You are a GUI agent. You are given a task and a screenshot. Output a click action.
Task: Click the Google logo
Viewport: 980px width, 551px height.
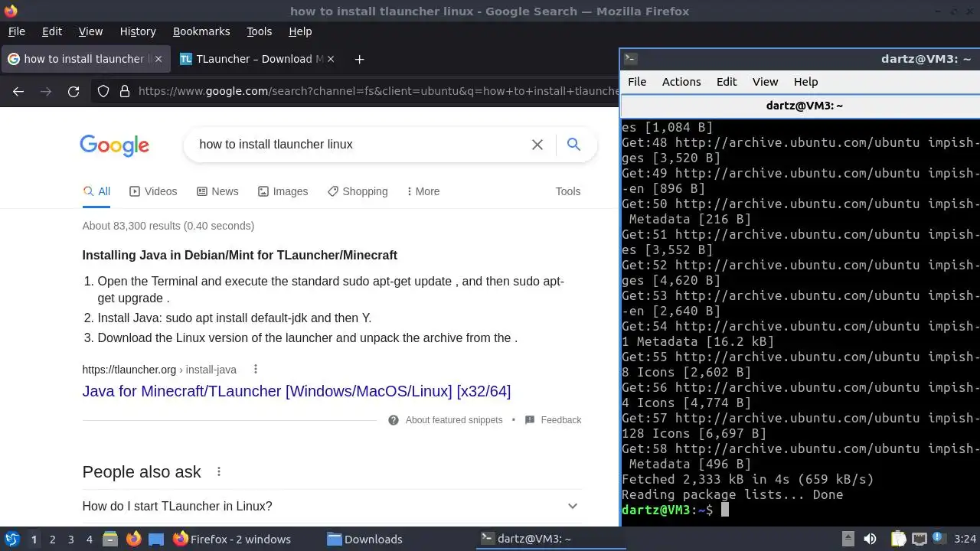pyautogui.click(x=115, y=145)
